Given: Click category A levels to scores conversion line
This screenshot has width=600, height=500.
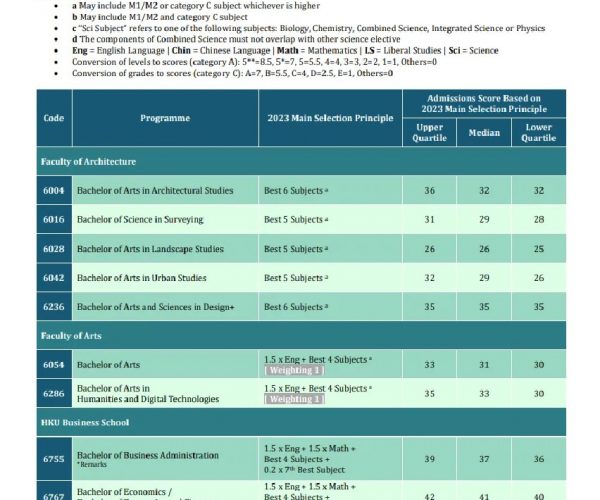Looking at the screenshot, I should [254, 62].
